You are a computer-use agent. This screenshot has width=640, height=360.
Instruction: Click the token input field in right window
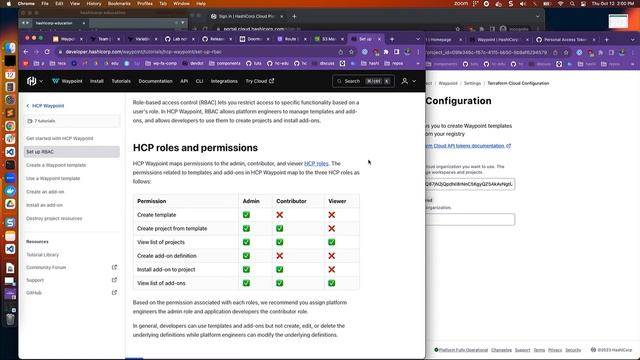pyautogui.click(x=470, y=184)
